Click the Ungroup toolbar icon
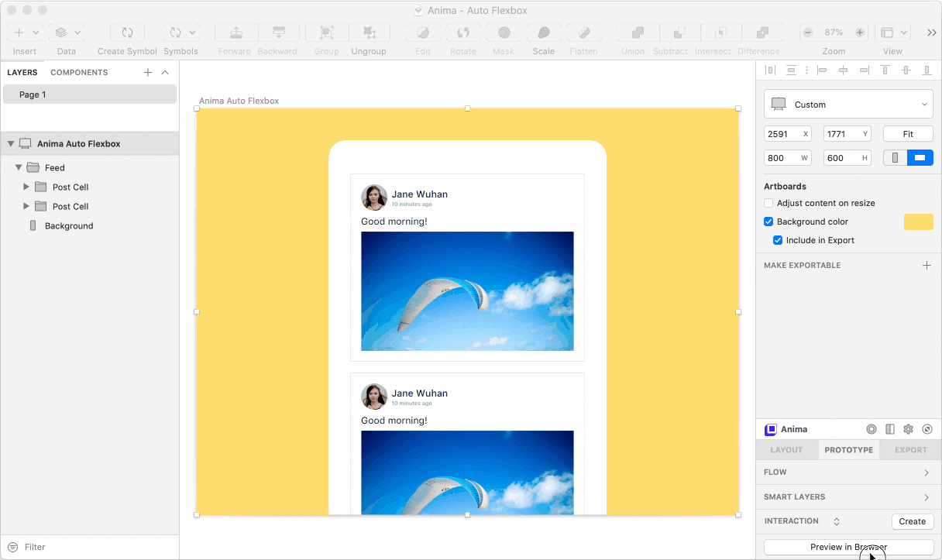Screen dimensions: 942x560 coord(369,33)
